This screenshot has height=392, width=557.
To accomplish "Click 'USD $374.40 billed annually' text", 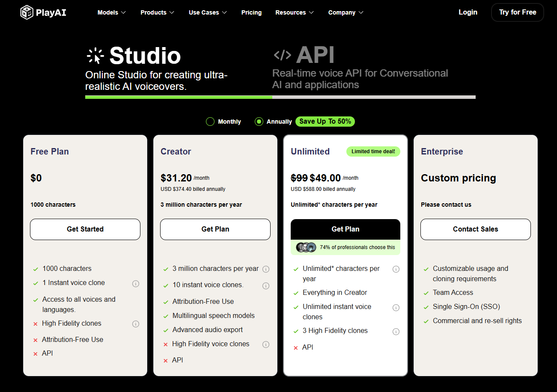I will click(193, 189).
